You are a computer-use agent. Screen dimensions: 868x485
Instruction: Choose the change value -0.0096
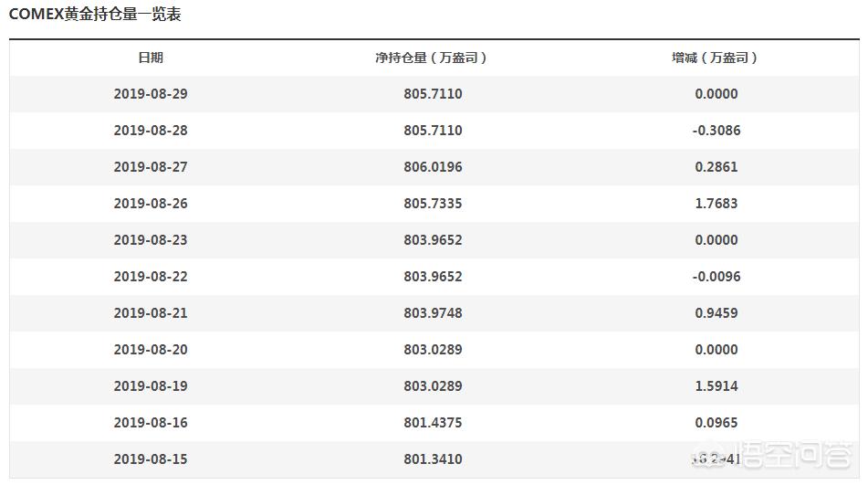click(x=716, y=276)
